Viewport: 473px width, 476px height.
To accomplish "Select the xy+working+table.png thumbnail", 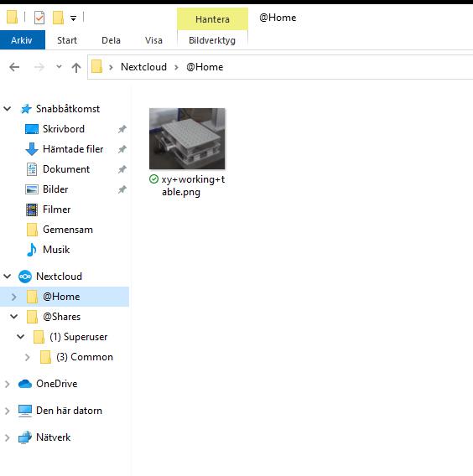I will (187, 139).
